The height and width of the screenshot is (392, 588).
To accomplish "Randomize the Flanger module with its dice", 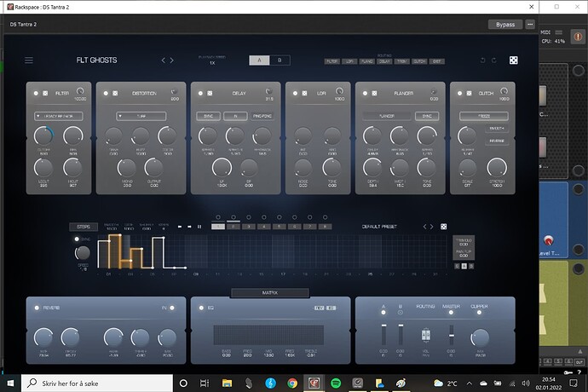I will click(x=374, y=93).
